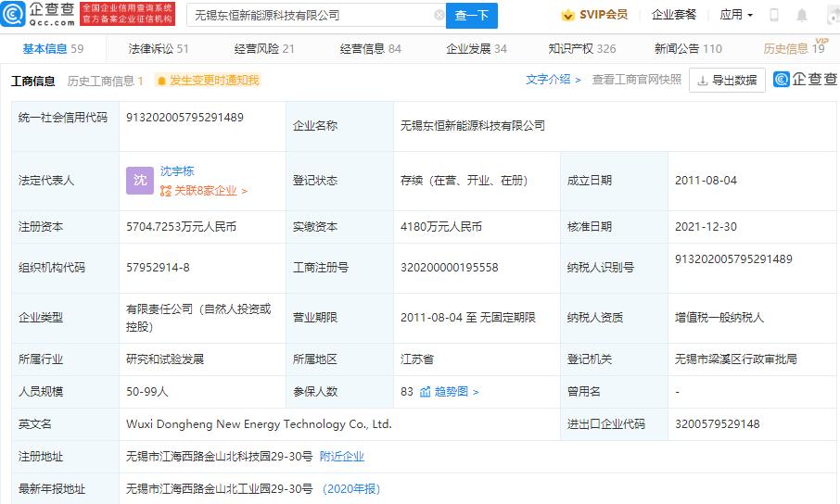Switch to 基本信息 tab
Screen dimensions: 840x504
[x=53, y=49]
